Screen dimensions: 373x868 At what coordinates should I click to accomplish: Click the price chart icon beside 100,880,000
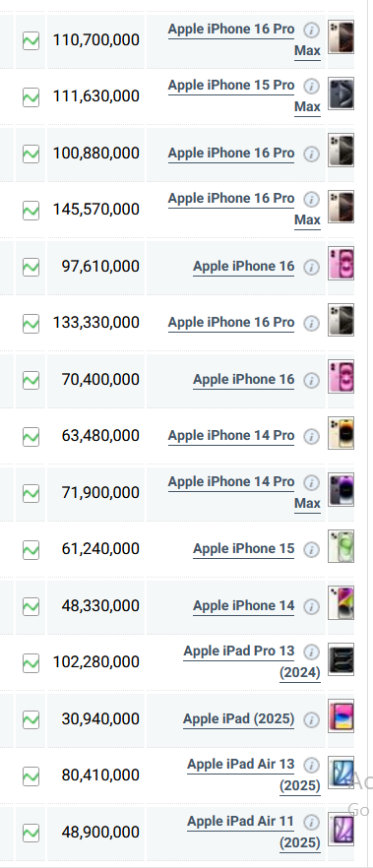pos(31,154)
